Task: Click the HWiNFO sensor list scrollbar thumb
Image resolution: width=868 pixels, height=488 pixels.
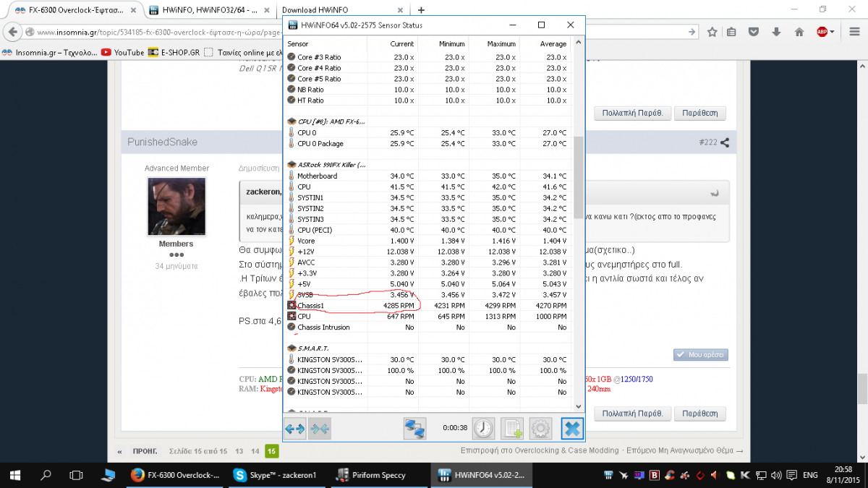Action: (578, 177)
